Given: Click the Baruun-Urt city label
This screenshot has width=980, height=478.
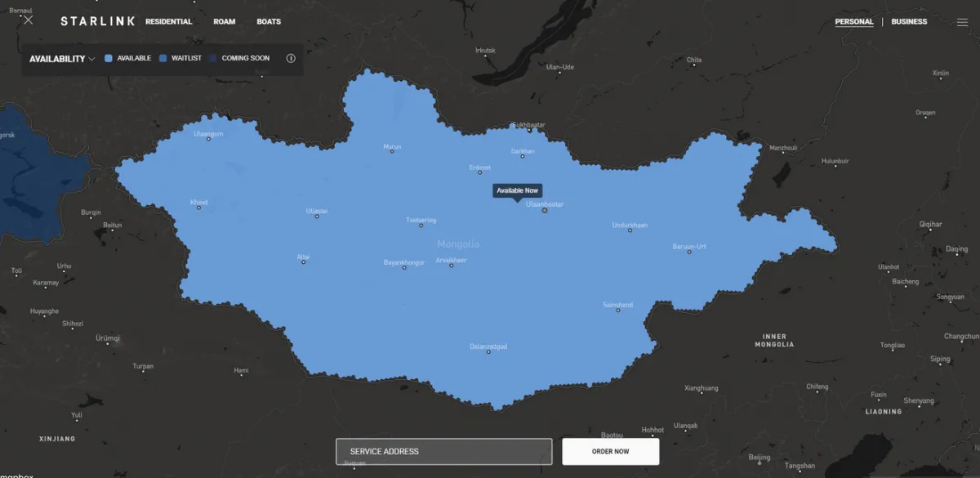Looking at the screenshot, I should [689, 246].
